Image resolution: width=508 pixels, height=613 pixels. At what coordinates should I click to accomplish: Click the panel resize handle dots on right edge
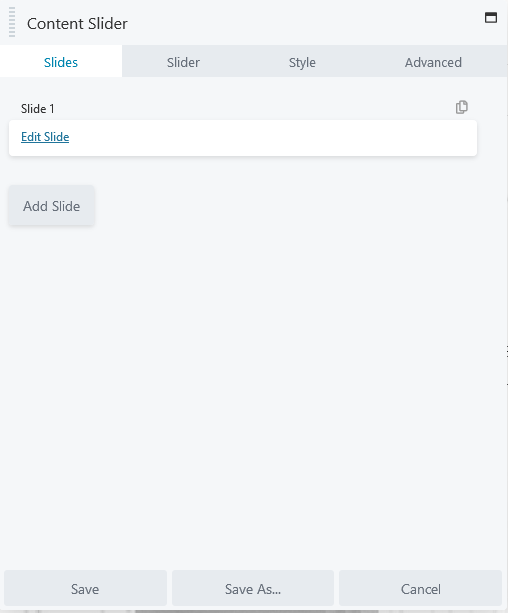pyautogui.click(x=506, y=351)
